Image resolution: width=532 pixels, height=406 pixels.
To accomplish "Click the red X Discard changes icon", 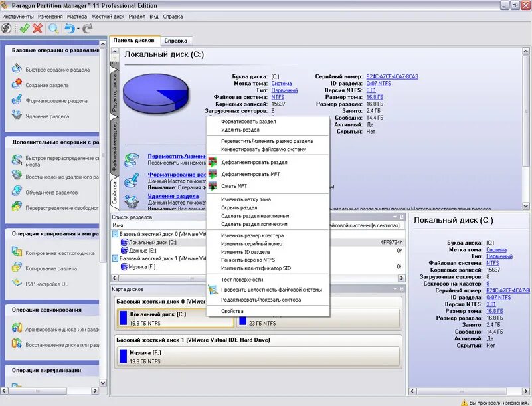I will [x=37, y=29].
